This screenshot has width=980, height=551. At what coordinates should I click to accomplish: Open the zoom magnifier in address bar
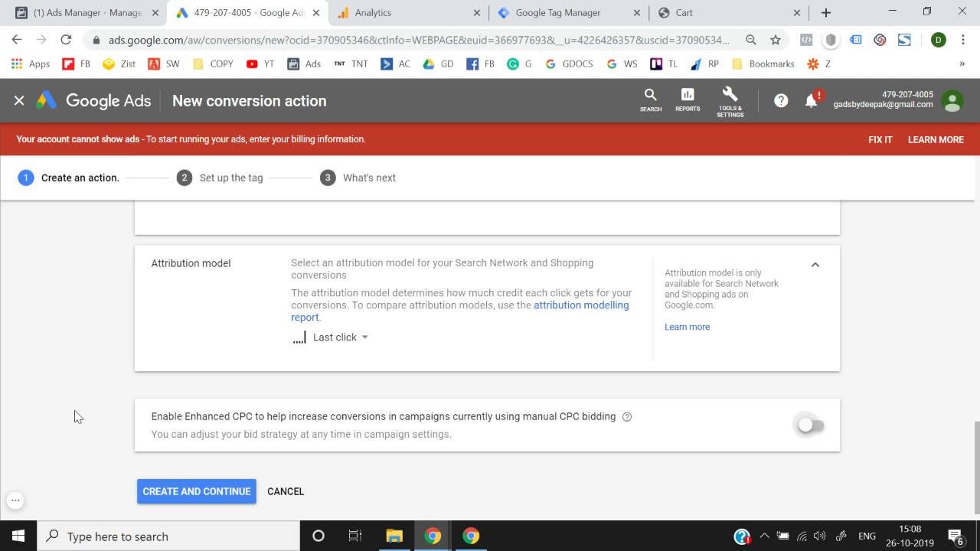[751, 40]
